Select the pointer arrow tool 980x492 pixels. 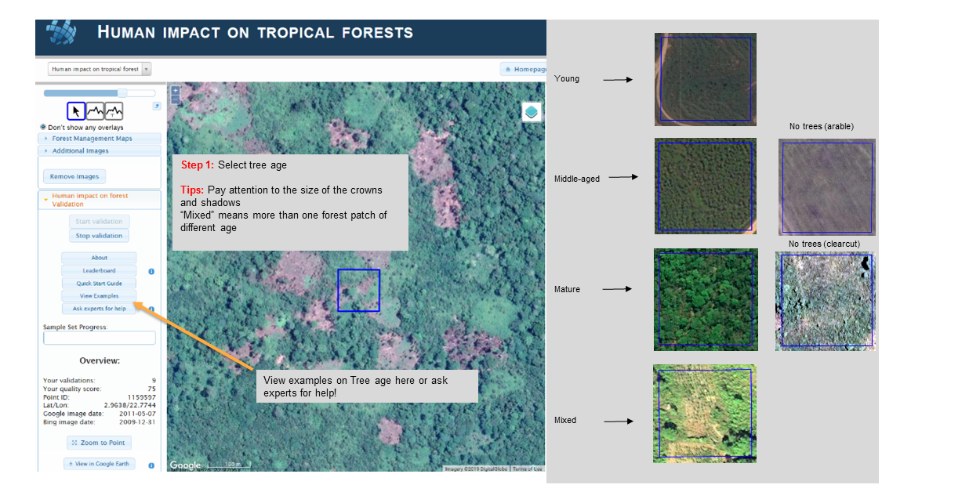[x=76, y=111]
